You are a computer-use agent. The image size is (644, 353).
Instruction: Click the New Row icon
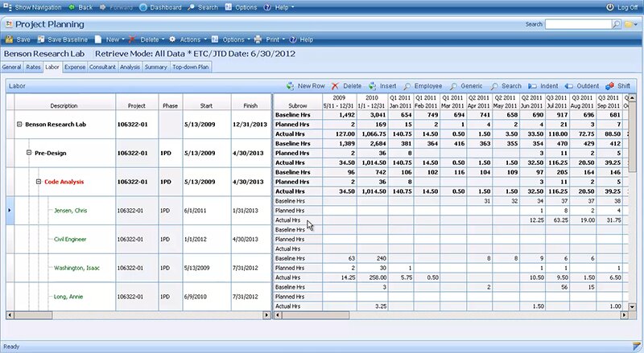coord(291,85)
